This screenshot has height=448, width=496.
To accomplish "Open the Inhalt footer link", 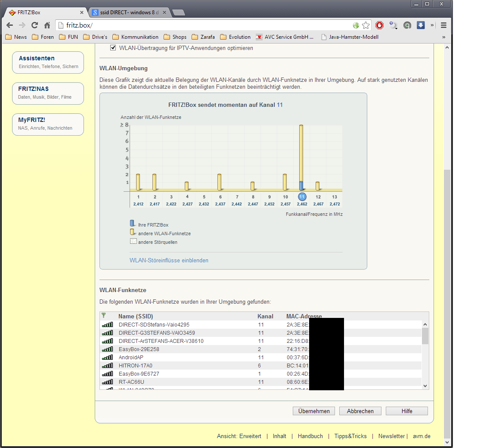I will click(x=279, y=436).
